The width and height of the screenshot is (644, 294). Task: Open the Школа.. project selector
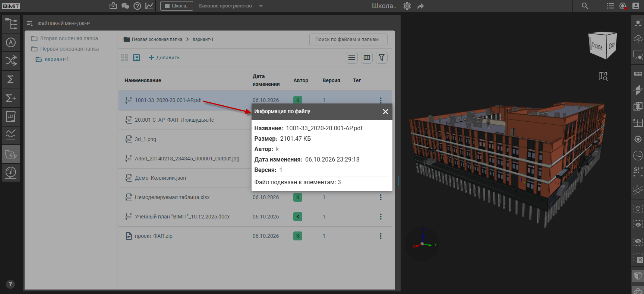pos(177,6)
